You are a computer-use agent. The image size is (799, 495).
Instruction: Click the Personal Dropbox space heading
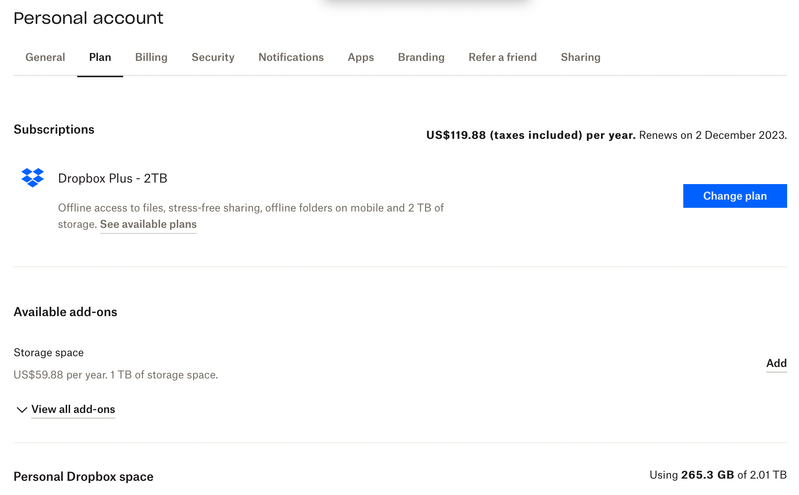pyautogui.click(x=83, y=477)
